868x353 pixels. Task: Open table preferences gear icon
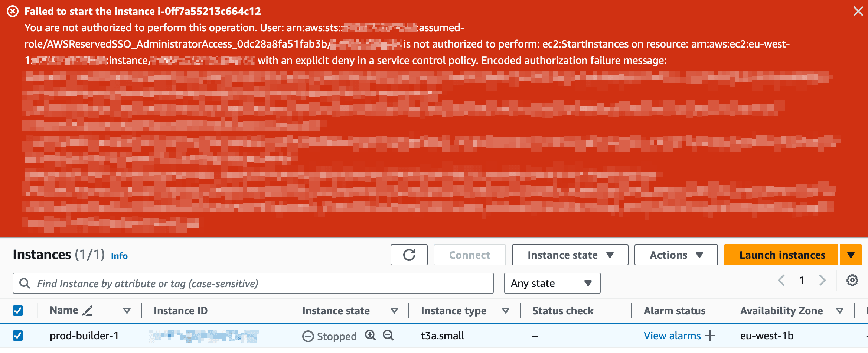pyautogui.click(x=852, y=280)
